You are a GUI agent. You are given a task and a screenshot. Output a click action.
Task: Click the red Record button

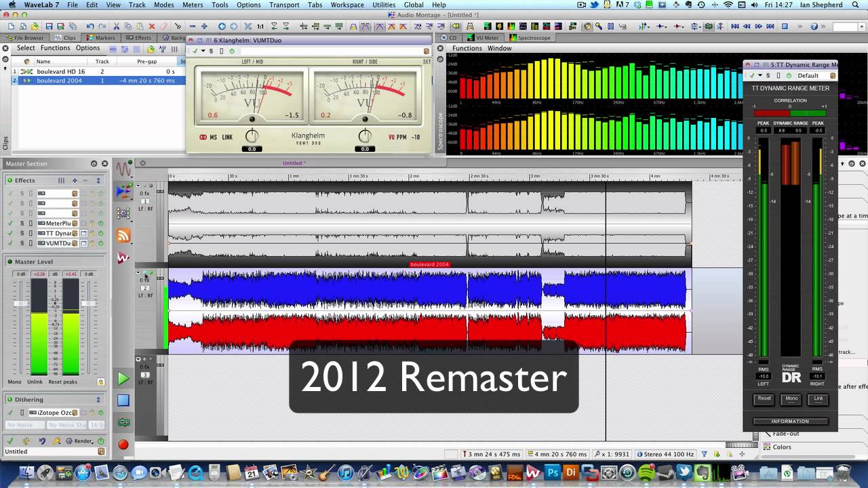[x=123, y=445]
